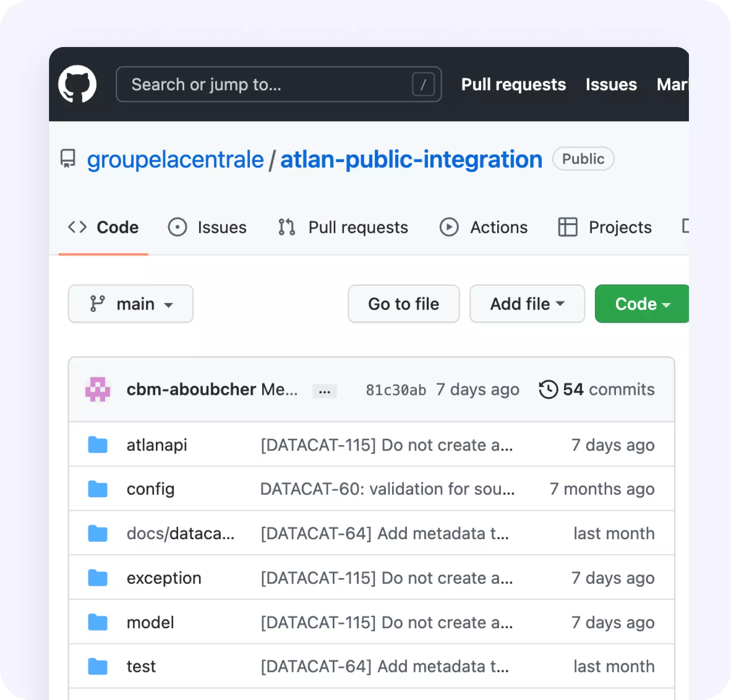The height and width of the screenshot is (700, 731).
Task: Click the folder icon for exception
Action: pyautogui.click(x=98, y=578)
